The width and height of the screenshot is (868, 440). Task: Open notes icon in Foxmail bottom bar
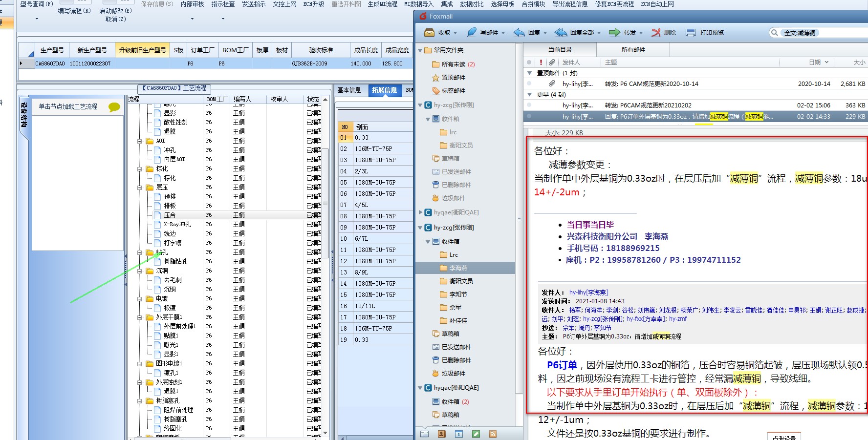476,434
